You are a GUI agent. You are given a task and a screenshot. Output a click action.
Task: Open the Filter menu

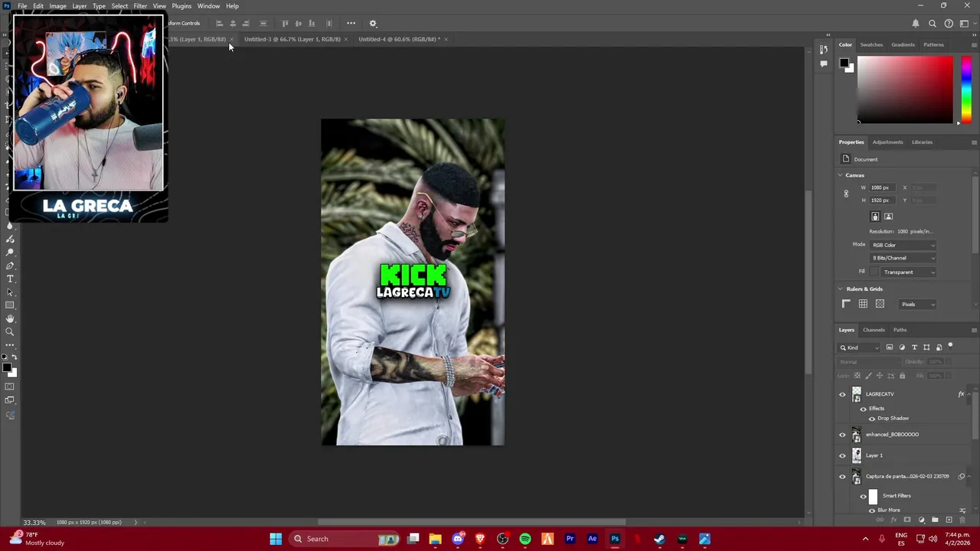click(140, 6)
